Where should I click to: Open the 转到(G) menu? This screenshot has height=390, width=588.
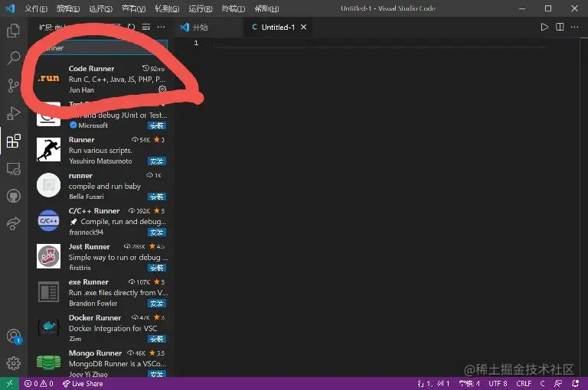click(167, 8)
